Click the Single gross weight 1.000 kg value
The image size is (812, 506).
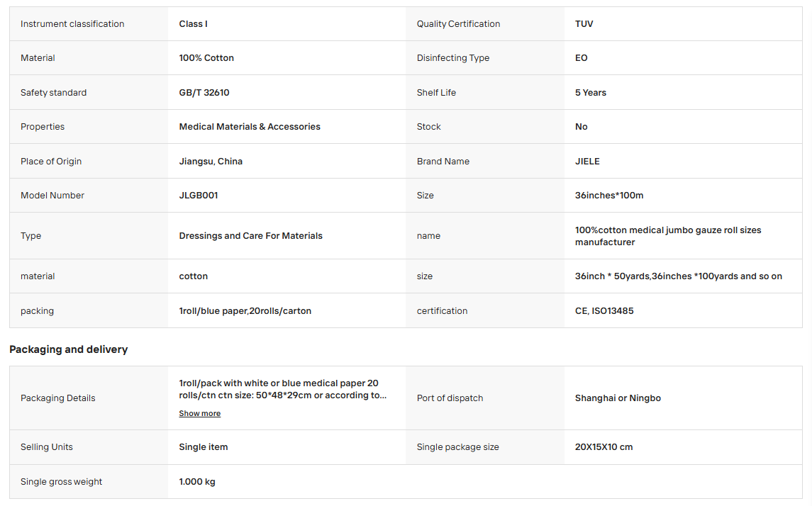pyautogui.click(x=196, y=481)
